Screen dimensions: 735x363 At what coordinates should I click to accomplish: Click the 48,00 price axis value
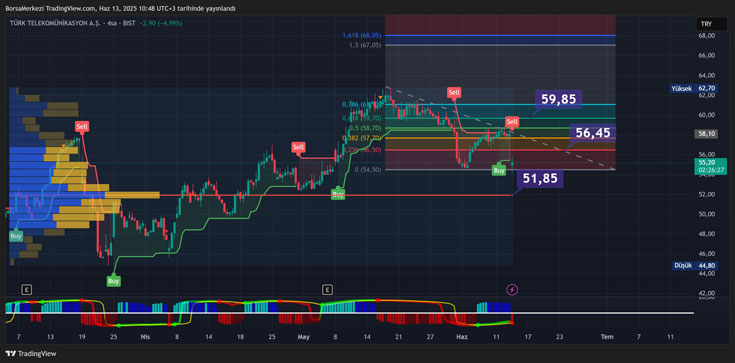(707, 234)
